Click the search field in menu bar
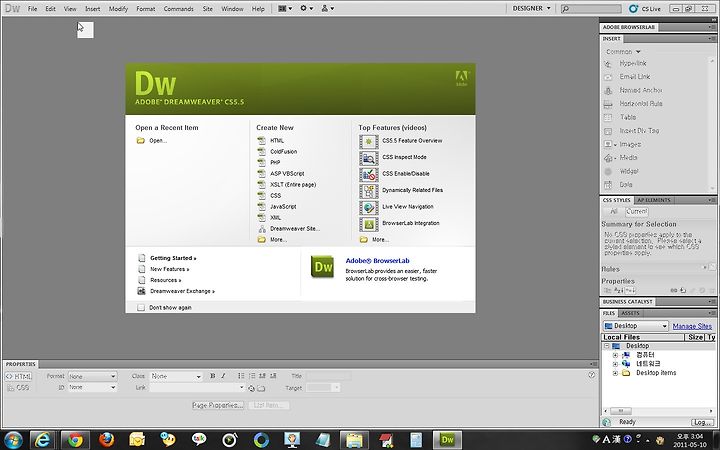The height and width of the screenshot is (450, 720). pyautogui.click(x=591, y=8)
